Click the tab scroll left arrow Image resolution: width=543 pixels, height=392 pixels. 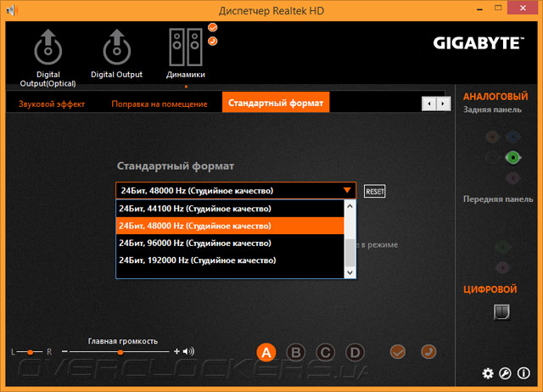[x=429, y=104]
